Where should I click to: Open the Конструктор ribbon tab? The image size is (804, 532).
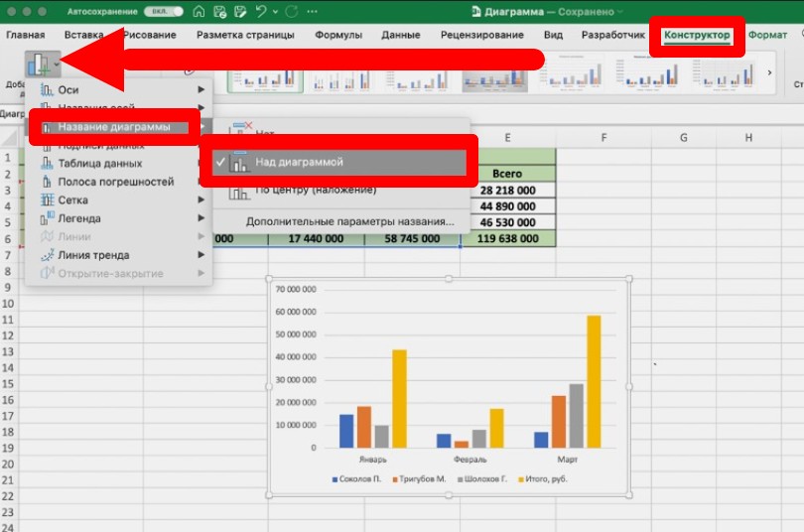coord(697,35)
